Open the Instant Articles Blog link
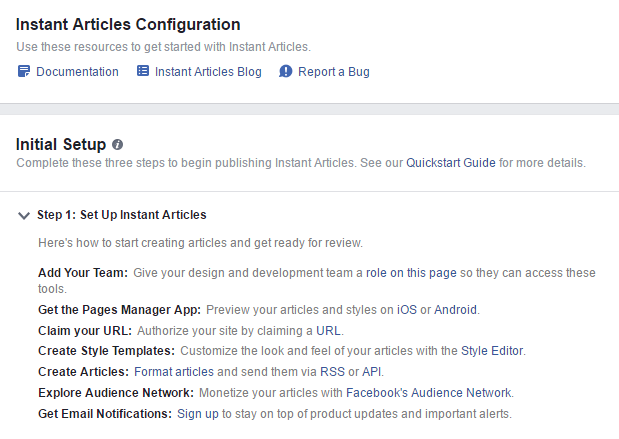 (x=208, y=72)
